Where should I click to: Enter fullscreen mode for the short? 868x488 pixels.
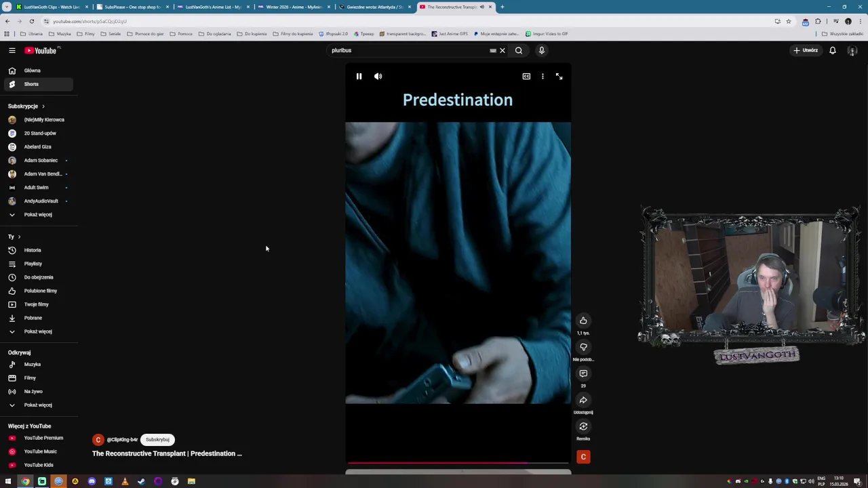(x=559, y=77)
